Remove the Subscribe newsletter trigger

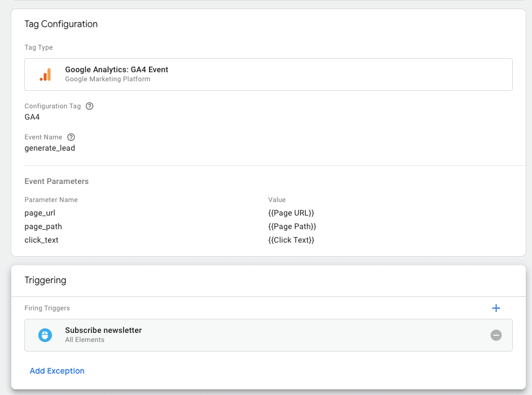pos(496,335)
